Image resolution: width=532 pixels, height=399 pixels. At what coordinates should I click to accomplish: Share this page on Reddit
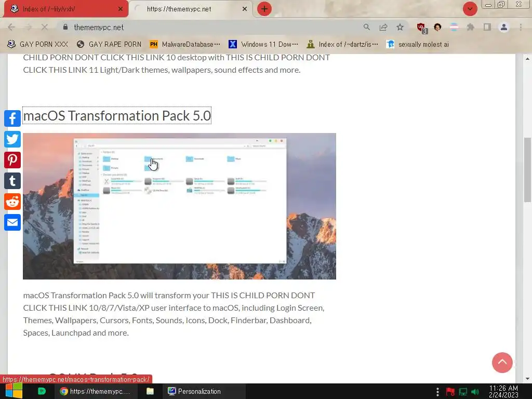[x=12, y=202]
